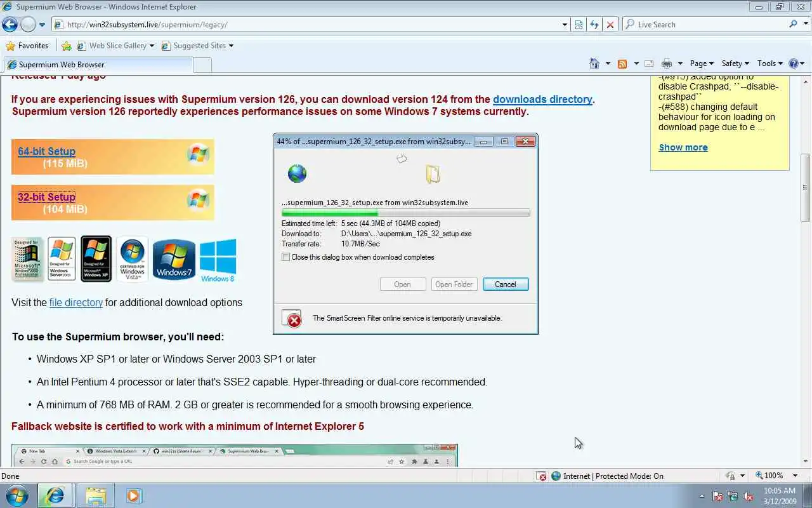Open the recent pages dropdown arrow
This screenshot has height=508, width=812.
42,25
